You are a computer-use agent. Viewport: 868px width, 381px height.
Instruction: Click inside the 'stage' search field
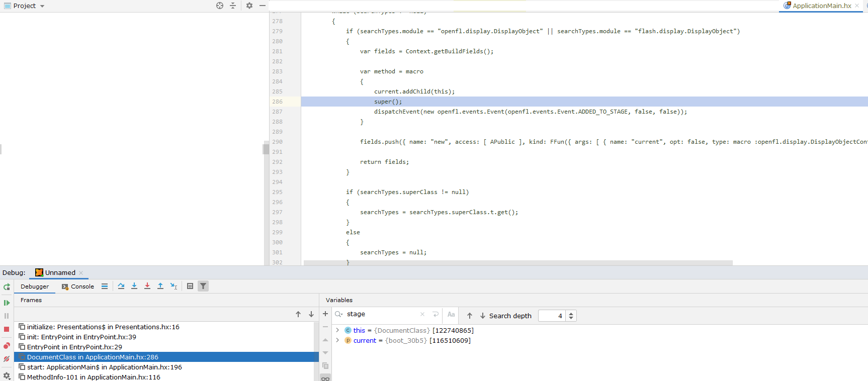click(381, 314)
